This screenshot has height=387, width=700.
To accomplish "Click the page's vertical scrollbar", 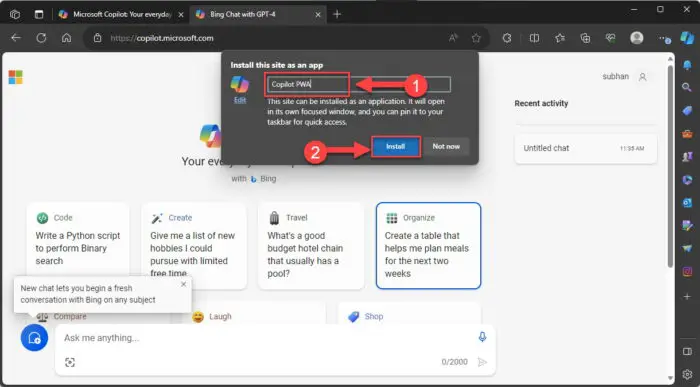I will point(671,166).
